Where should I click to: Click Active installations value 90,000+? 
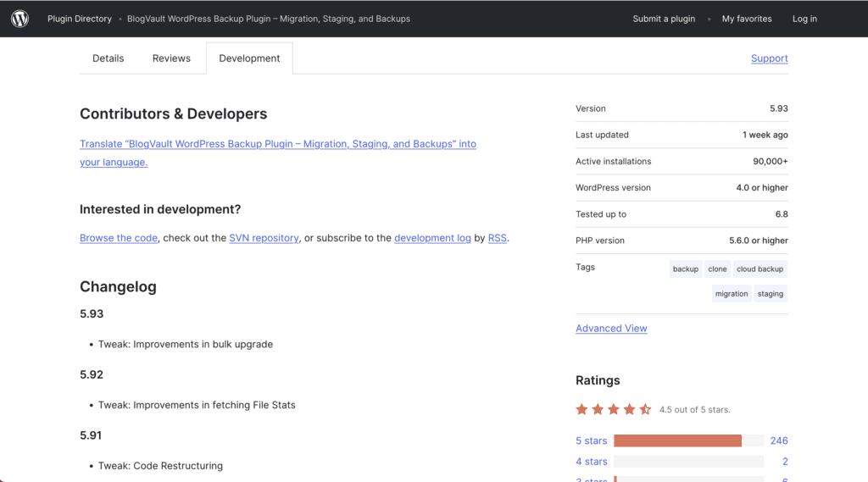pos(770,162)
